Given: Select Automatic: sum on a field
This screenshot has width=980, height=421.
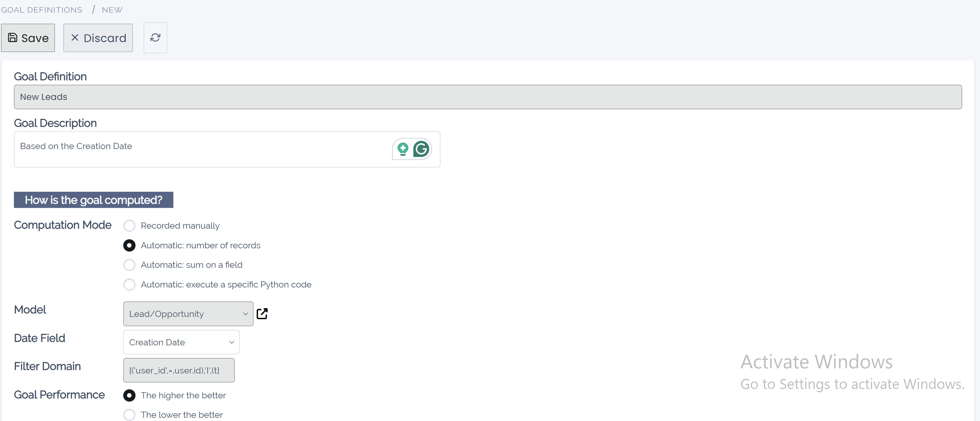Looking at the screenshot, I should (129, 265).
